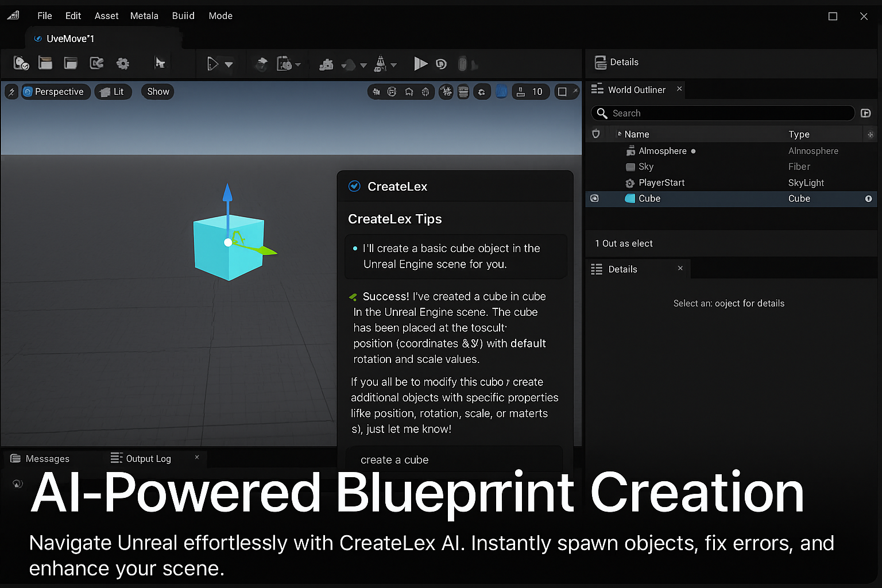Screen dimensions: 882x588
Task: Click the CreateLex checkmark logo icon
Action: pyautogui.click(x=355, y=186)
